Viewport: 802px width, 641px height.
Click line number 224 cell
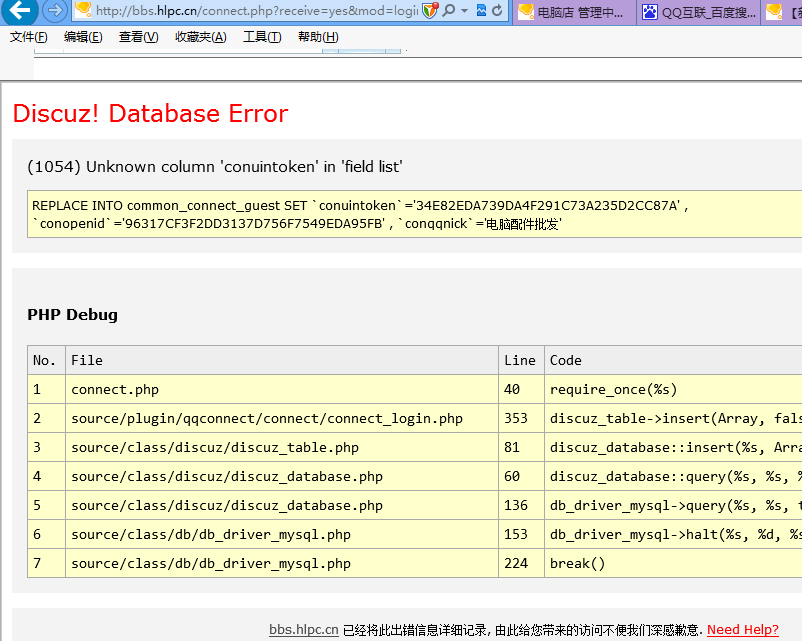521,563
